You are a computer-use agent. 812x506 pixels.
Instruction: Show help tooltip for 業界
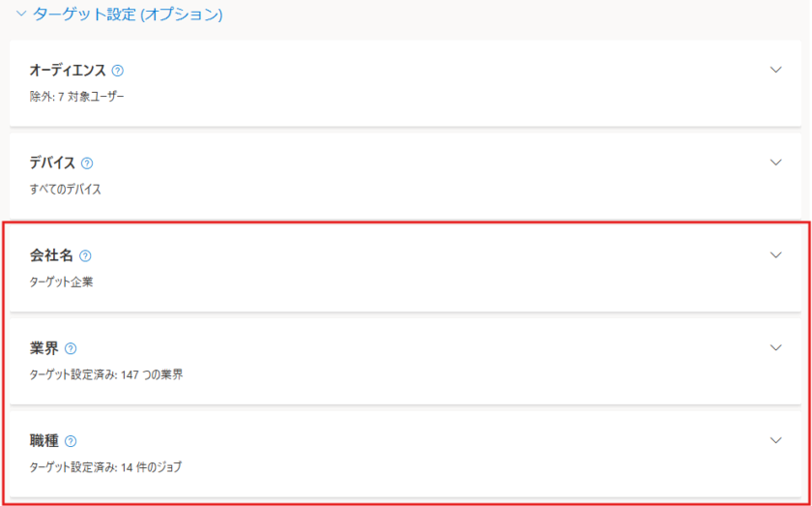point(71,348)
